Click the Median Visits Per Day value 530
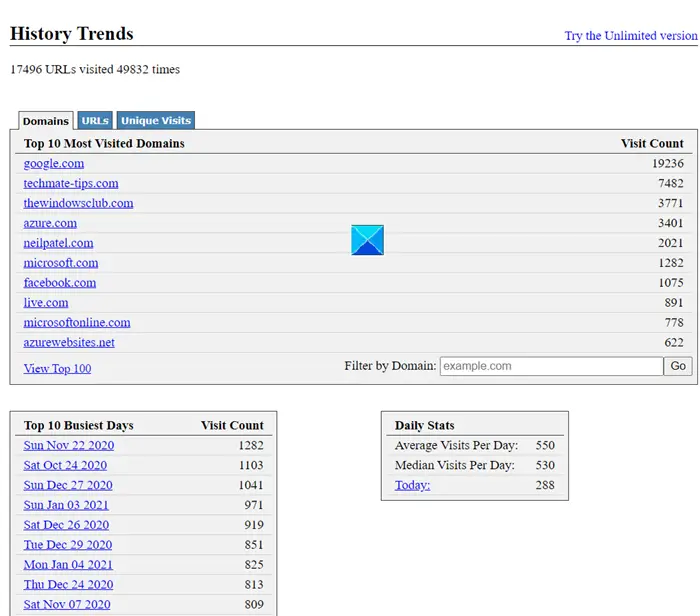This screenshot has height=616, width=700. pyautogui.click(x=545, y=465)
